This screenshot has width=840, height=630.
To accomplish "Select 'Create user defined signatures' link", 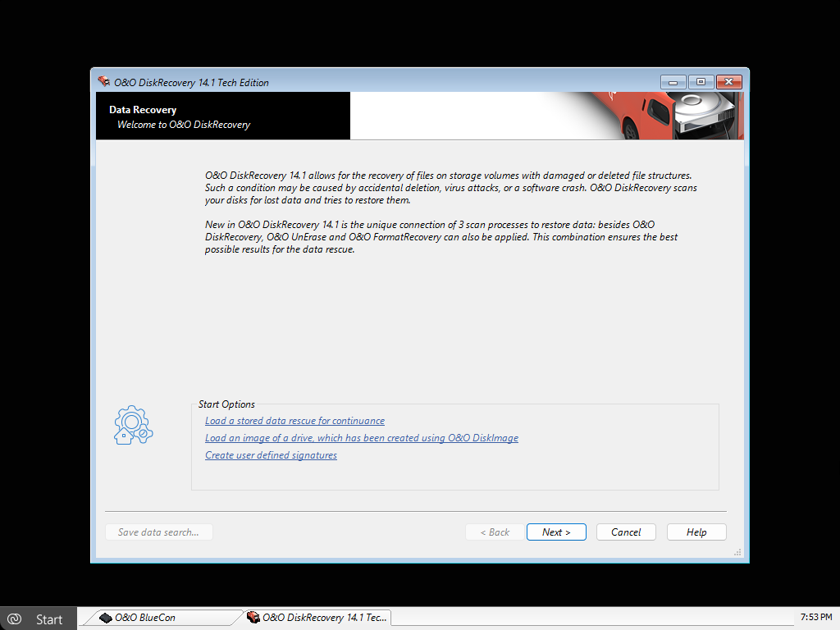I will [x=271, y=455].
